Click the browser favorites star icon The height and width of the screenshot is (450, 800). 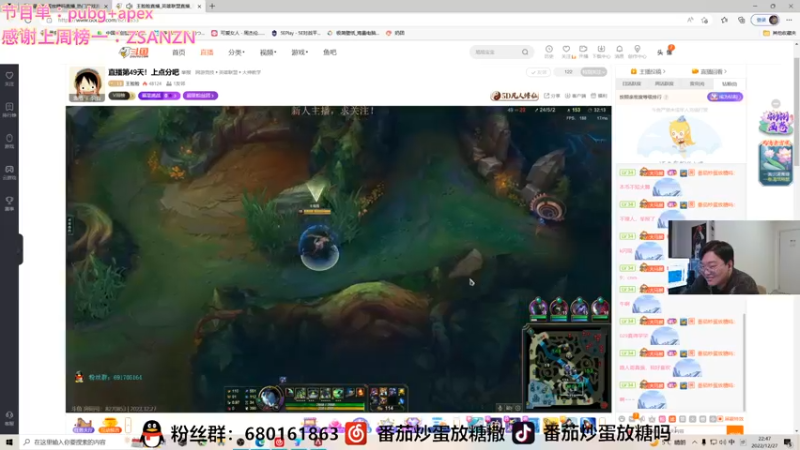[x=724, y=20]
